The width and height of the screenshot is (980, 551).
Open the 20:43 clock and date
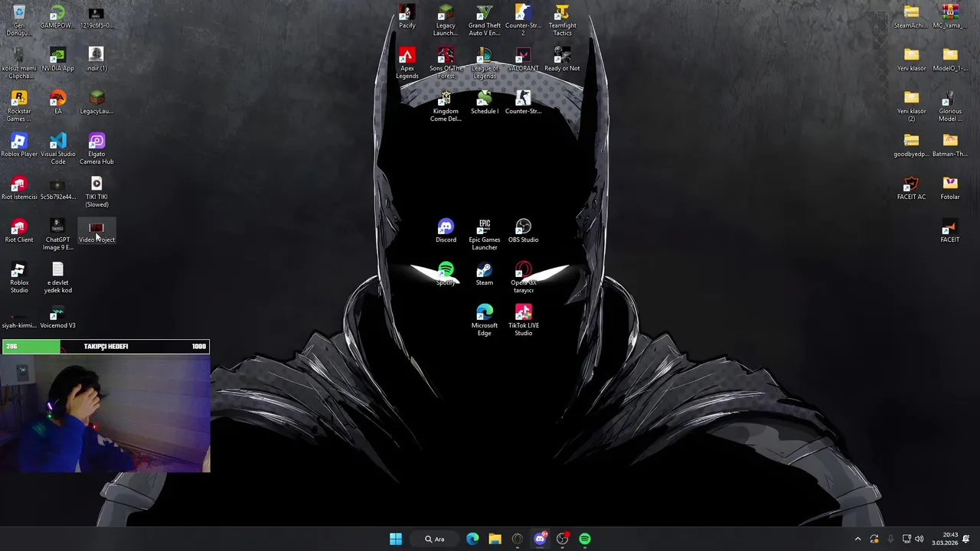point(943,539)
